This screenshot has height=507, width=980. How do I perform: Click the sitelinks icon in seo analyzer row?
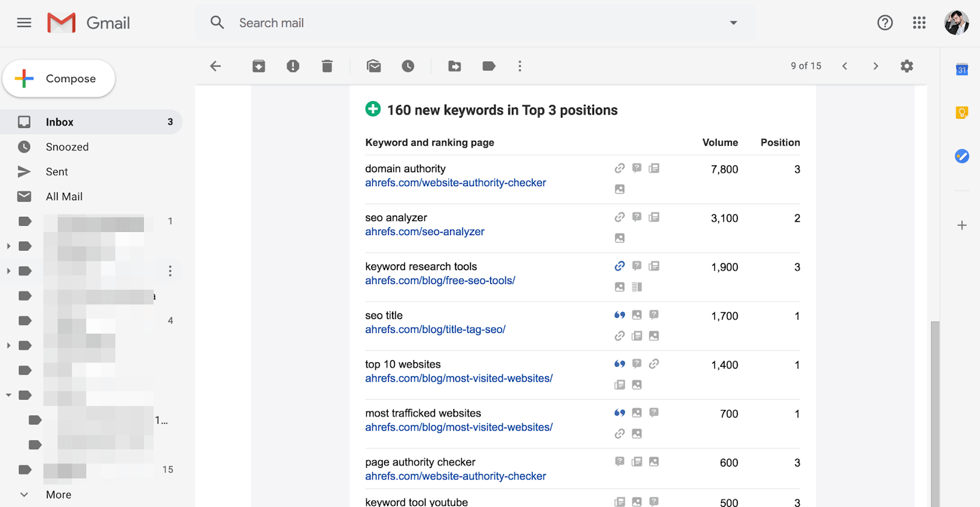tap(620, 217)
